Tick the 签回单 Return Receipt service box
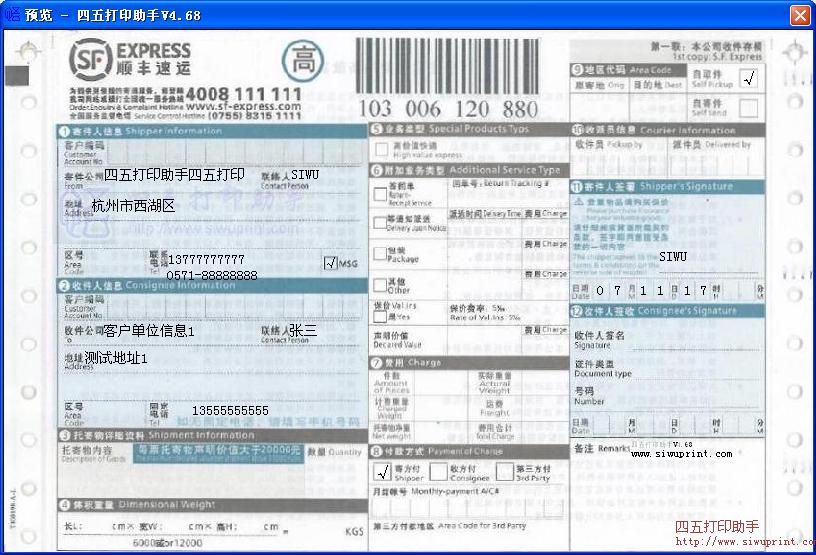This screenshot has width=816, height=555. (x=380, y=194)
